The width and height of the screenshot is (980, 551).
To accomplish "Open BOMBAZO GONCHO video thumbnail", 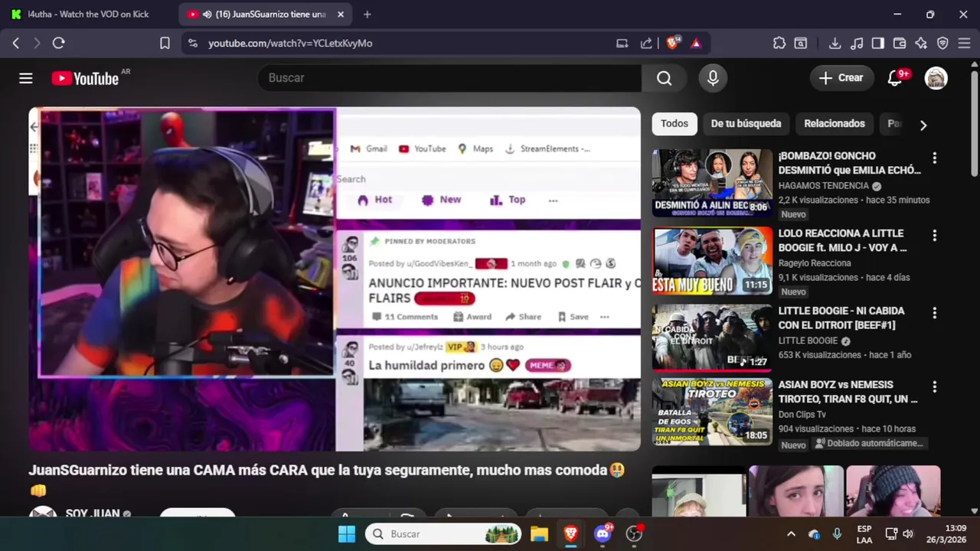I will pos(712,183).
